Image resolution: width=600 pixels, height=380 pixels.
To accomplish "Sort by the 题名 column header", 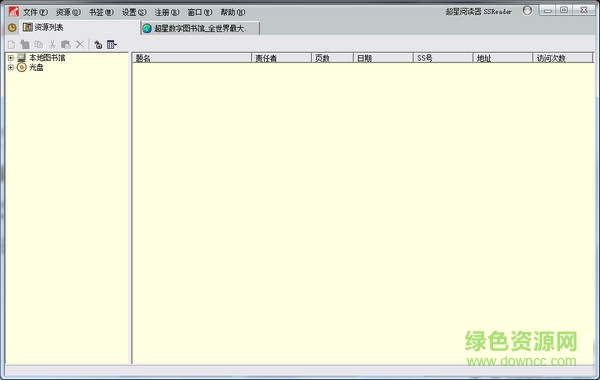I will (x=192, y=58).
